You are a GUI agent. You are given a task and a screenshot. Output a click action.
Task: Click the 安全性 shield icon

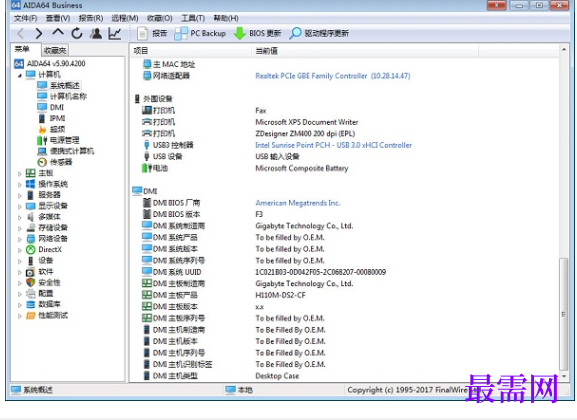(x=31, y=282)
